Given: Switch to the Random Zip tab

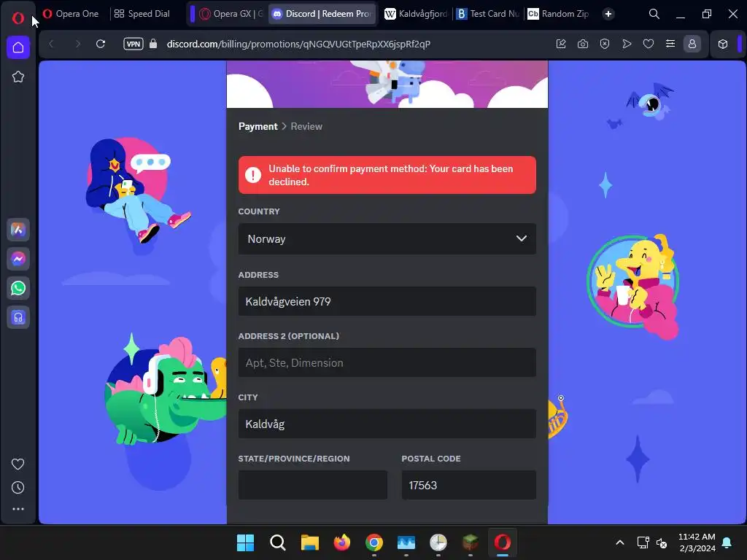Looking at the screenshot, I should (559, 14).
